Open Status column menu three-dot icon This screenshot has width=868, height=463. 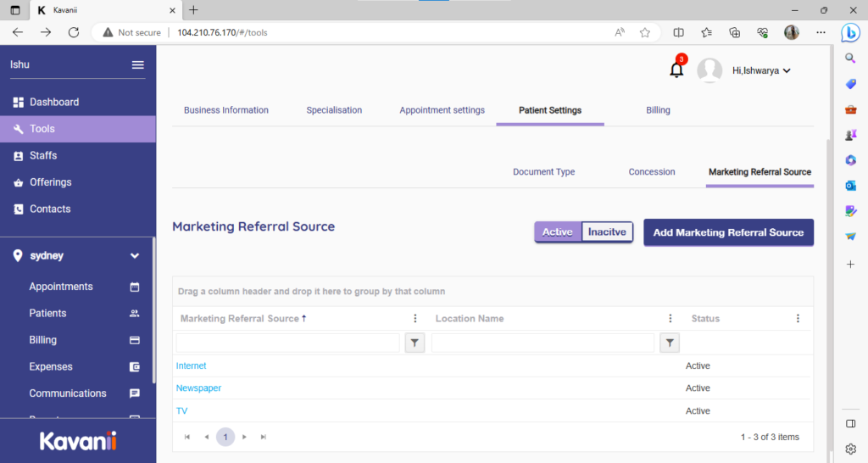[798, 319]
